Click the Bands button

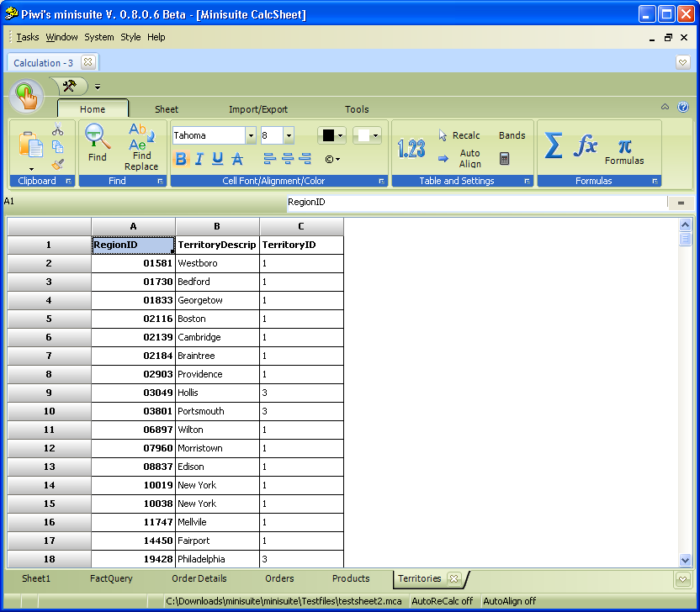pyautogui.click(x=512, y=135)
